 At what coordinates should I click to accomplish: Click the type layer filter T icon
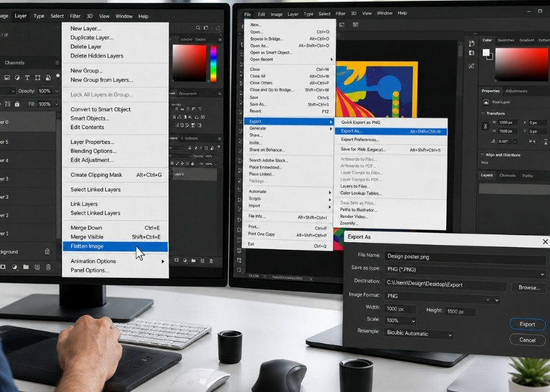click(27, 78)
